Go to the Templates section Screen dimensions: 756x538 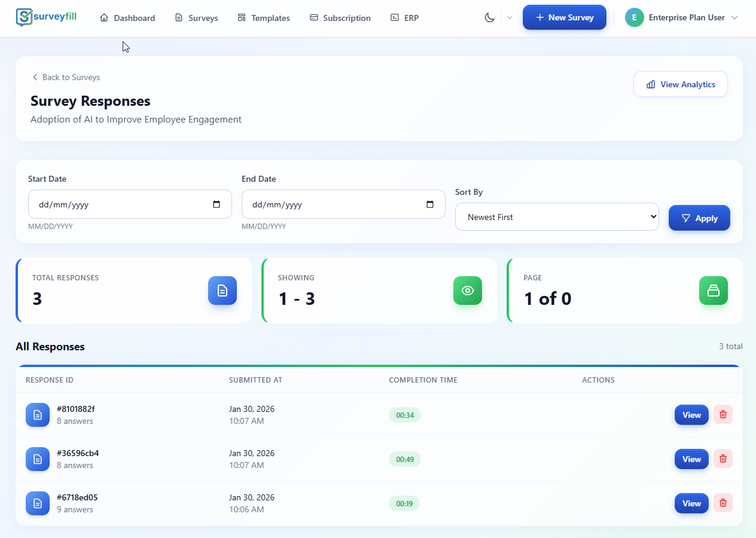click(x=264, y=18)
